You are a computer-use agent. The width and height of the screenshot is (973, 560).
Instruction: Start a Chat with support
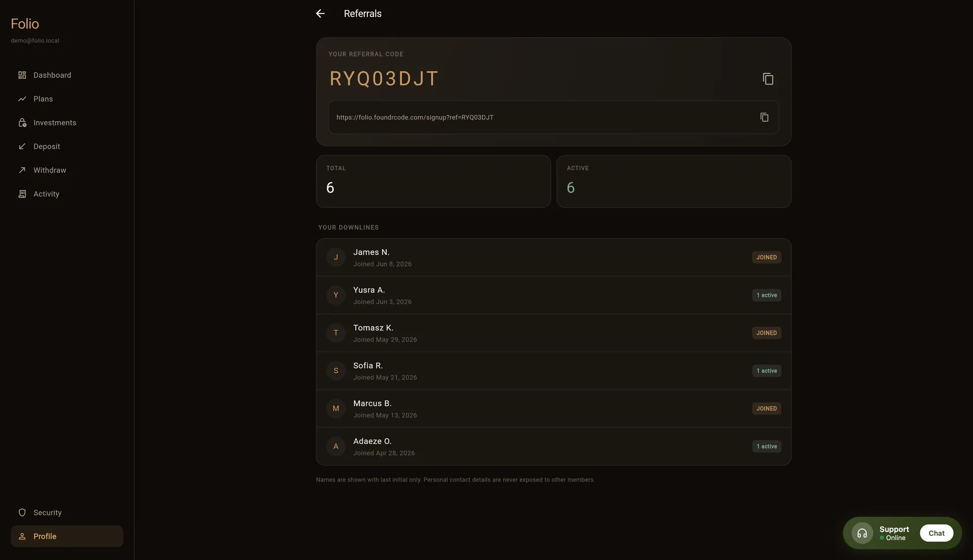pos(937,533)
